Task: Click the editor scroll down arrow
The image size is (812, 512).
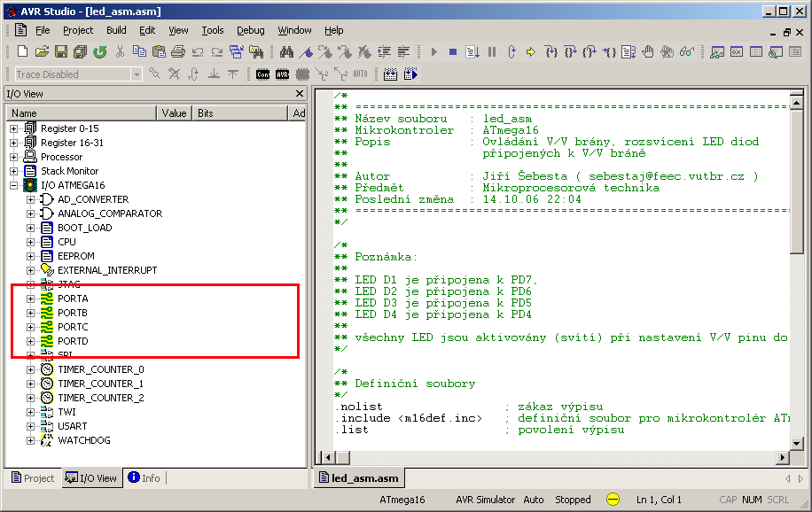Action: click(796, 444)
